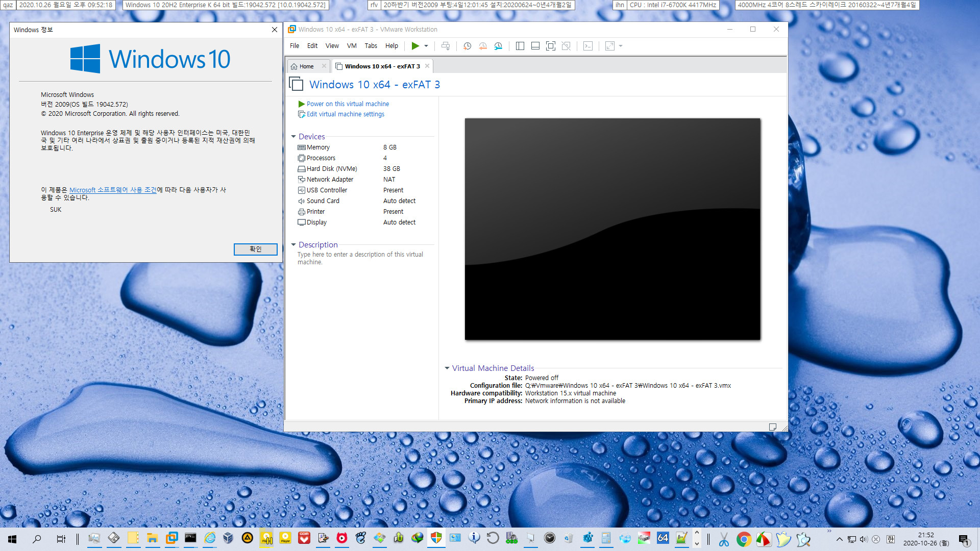The image size is (980, 551).
Task: Switch to the Home tab in VMware
Action: [306, 66]
